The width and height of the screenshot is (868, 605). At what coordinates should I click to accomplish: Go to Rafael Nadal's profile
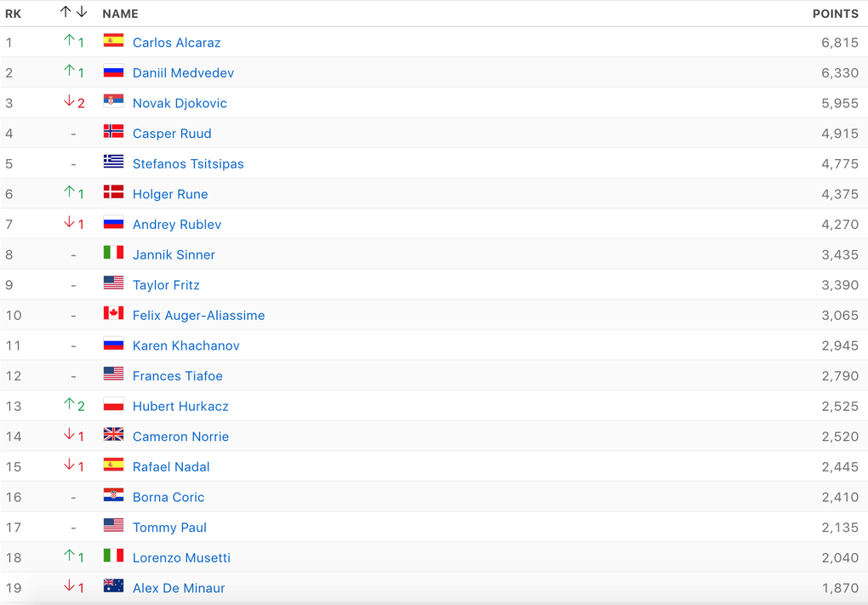pyautogui.click(x=171, y=467)
